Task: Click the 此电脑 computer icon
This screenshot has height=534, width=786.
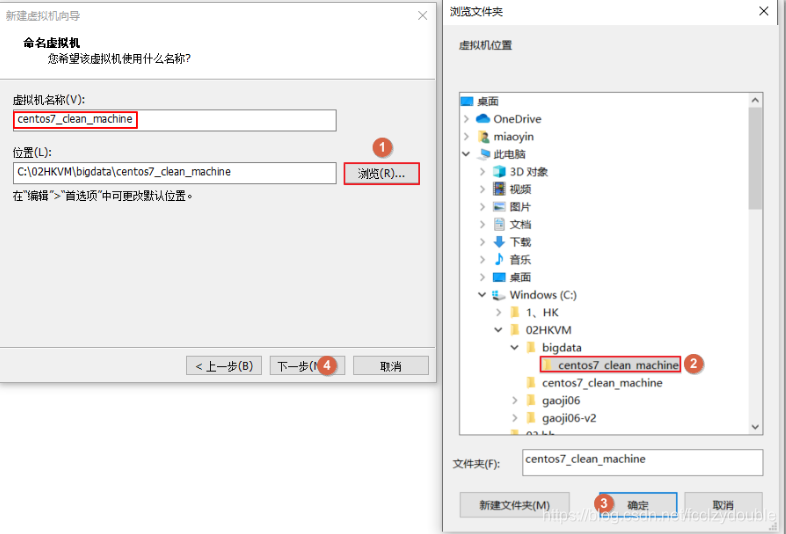Action: [x=485, y=154]
